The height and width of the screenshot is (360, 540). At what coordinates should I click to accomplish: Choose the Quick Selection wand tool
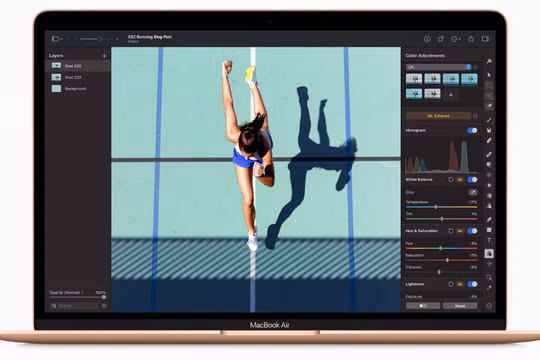point(489,106)
